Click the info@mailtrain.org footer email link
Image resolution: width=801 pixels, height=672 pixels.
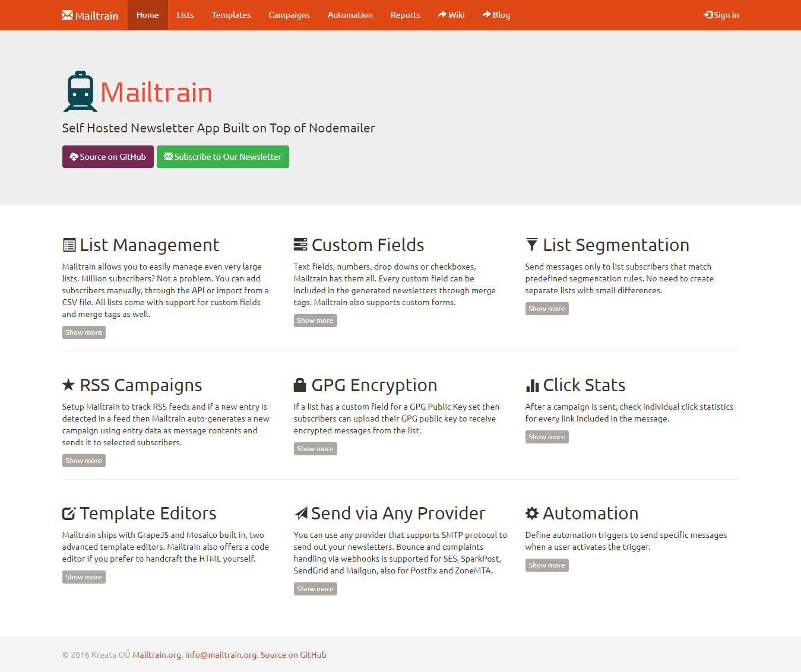221,655
